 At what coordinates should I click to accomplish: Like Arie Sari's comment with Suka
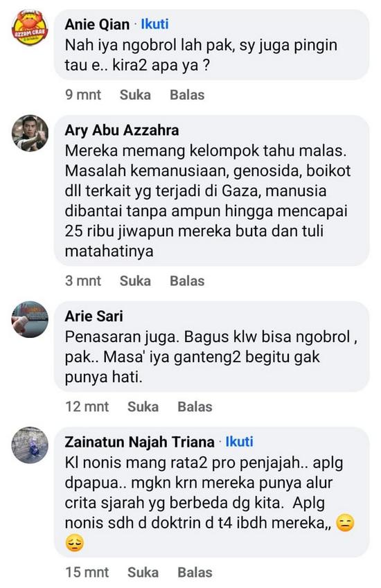pyautogui.click(x=143, y=407)
